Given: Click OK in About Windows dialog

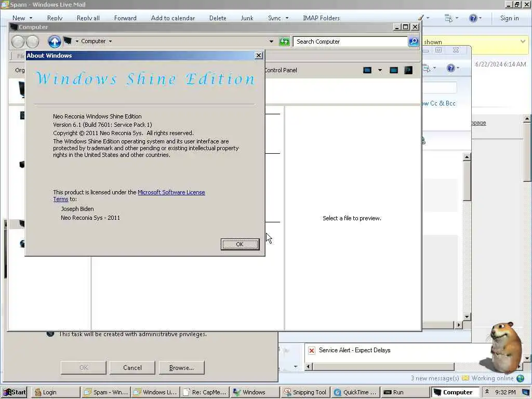Looking at the screenshot, I should [240, 244].
